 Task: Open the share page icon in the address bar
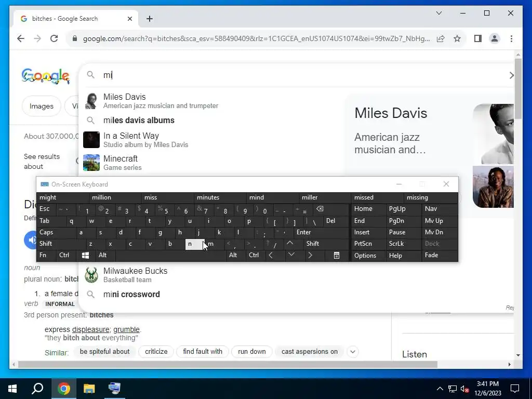point(441,38)
